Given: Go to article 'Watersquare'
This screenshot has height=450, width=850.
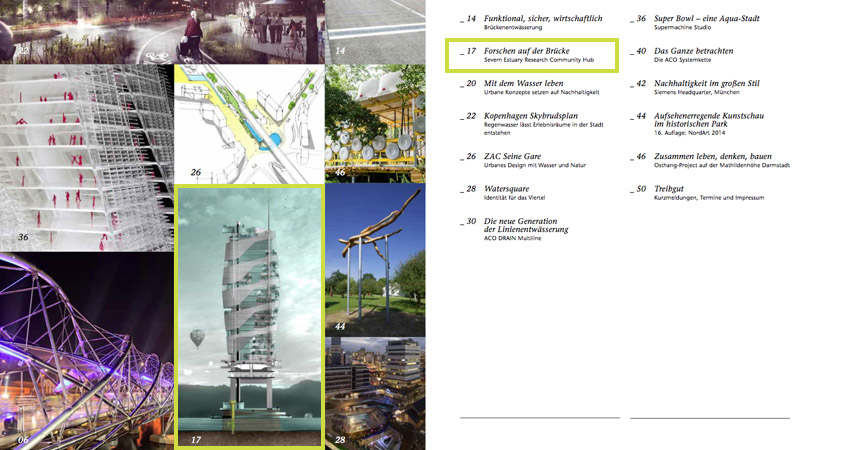Looking at the screenshot, I should pyautogui.click(x=506, y=189).
